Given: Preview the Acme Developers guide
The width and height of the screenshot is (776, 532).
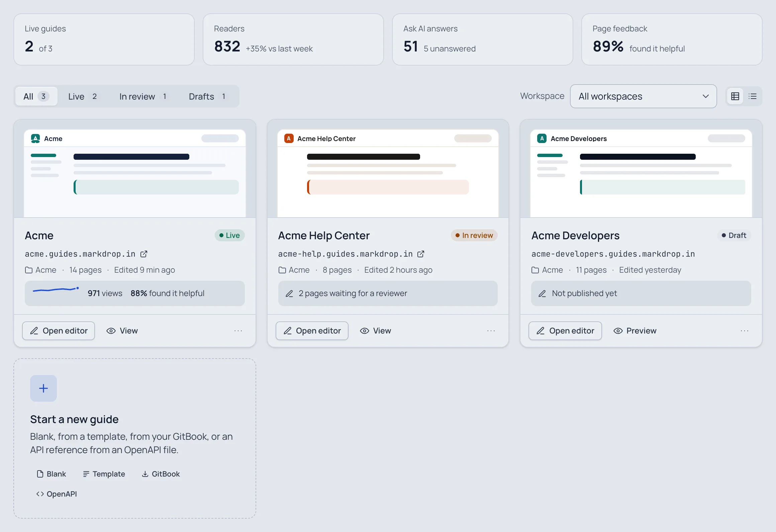Looking at the screenshot, I should point(635,331).
